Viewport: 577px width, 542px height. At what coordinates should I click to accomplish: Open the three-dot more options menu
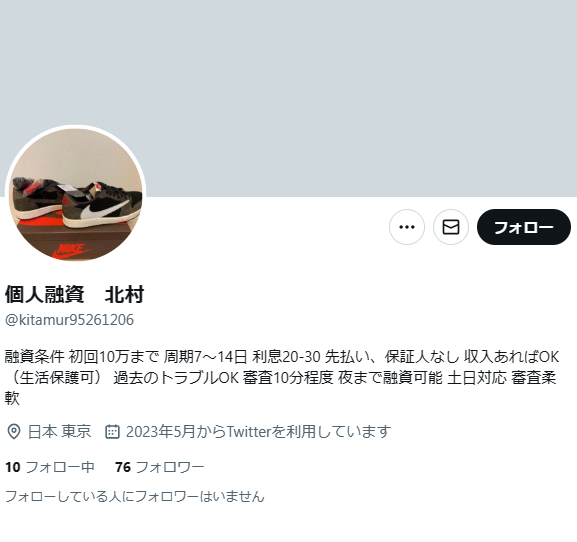[407, 227]
